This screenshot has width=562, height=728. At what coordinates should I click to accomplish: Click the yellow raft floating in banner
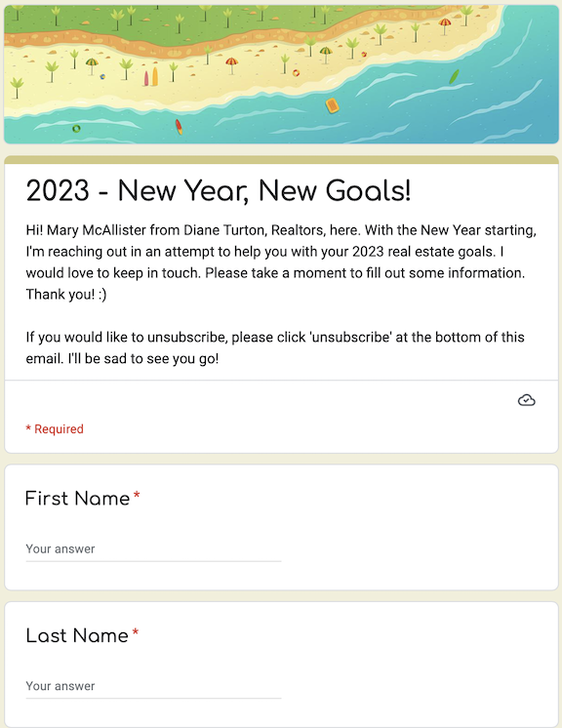coord(333,105)
